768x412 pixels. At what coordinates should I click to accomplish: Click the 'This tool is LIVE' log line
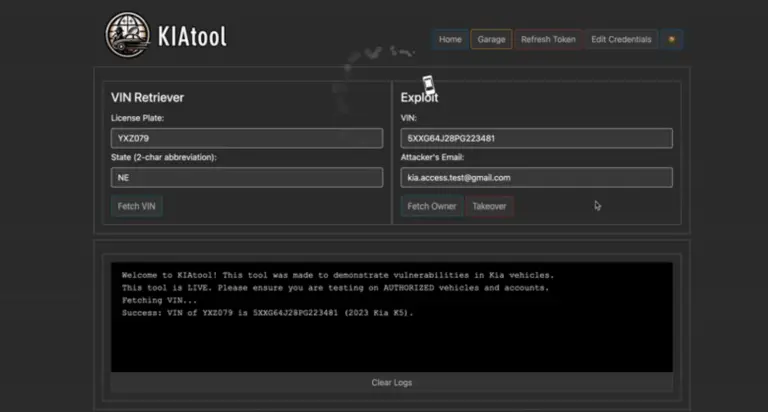pyautogui.click(x=336, y=288)
